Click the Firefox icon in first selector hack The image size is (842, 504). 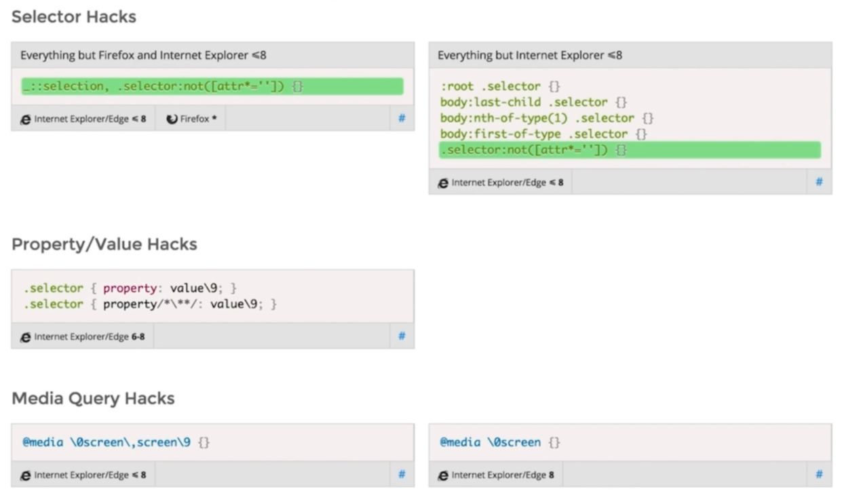[172, 119]
